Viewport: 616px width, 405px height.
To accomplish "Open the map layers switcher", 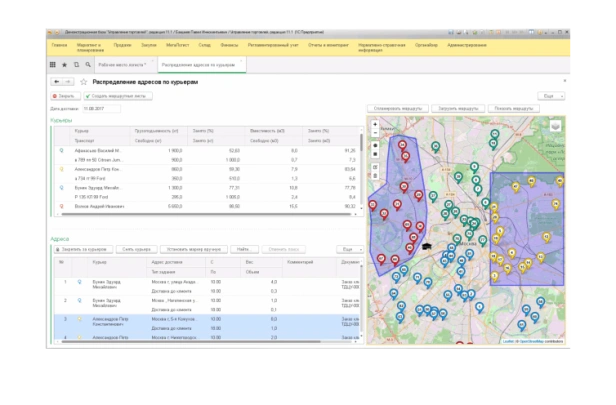I will coord(555,126).
